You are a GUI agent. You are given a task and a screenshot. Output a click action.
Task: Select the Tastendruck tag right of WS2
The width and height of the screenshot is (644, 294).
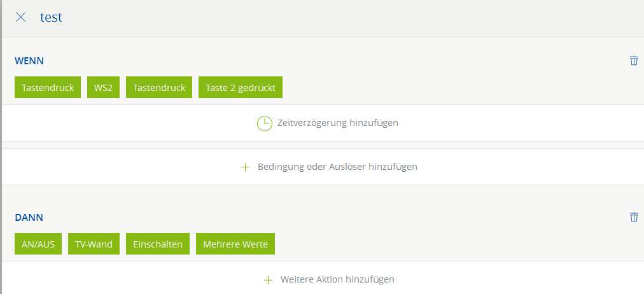pos(159,88)
